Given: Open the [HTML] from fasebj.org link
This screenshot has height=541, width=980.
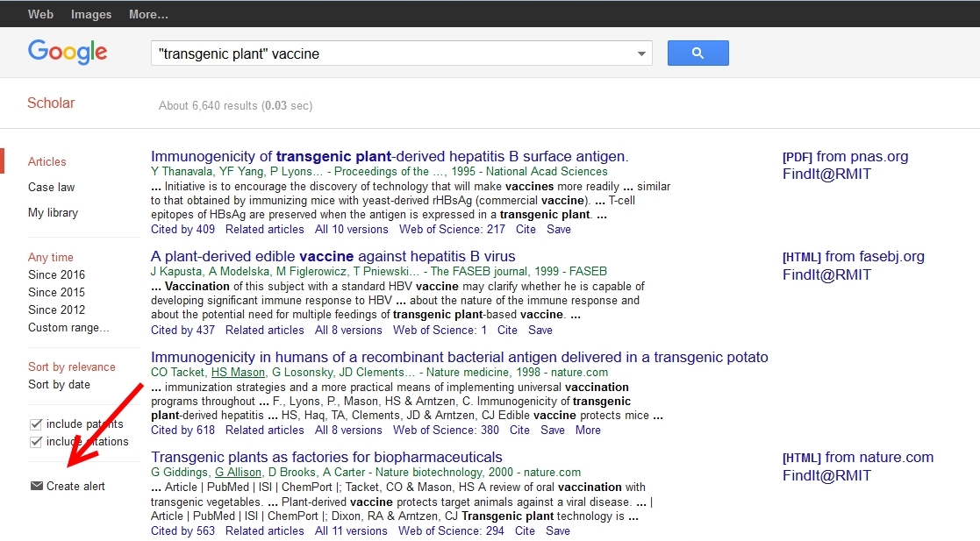Looking at the screenshot, I should click(x=854, y=257).
